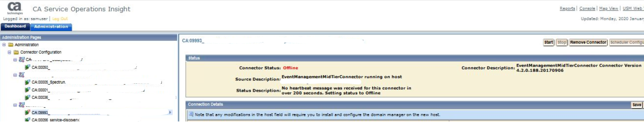Collapse the Connector Configuration node

9,53
